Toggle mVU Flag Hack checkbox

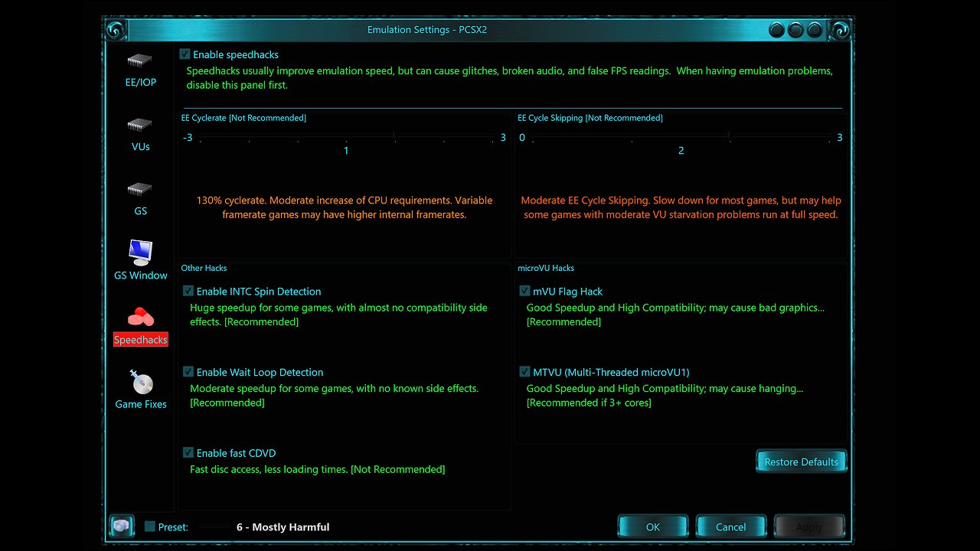(x=524, y=291)
